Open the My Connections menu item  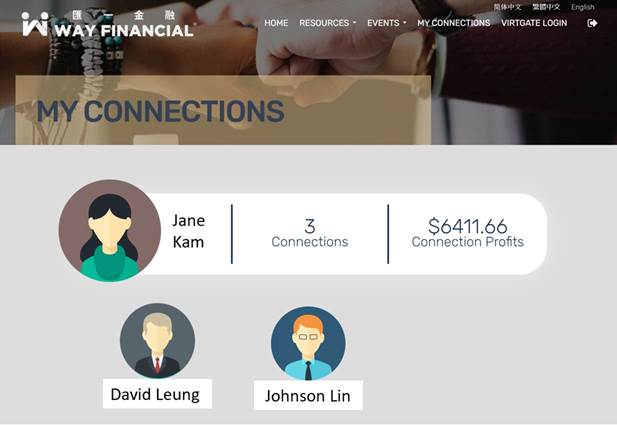coord(454,23)
